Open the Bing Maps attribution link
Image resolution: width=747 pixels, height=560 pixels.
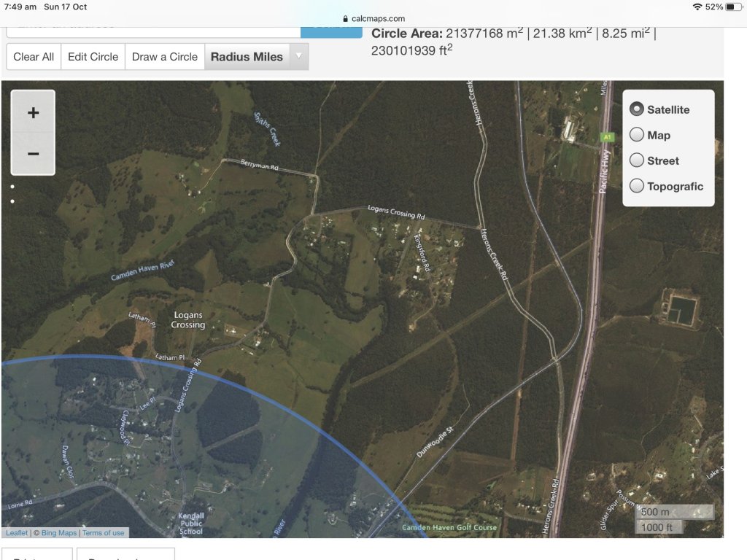pyautogui.click(x=58, y=533)
